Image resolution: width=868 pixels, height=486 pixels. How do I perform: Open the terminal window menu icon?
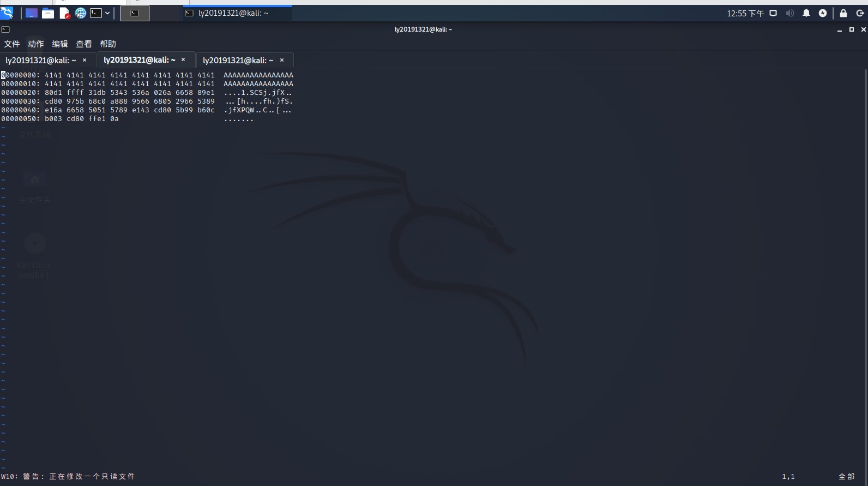pos(5,29)
